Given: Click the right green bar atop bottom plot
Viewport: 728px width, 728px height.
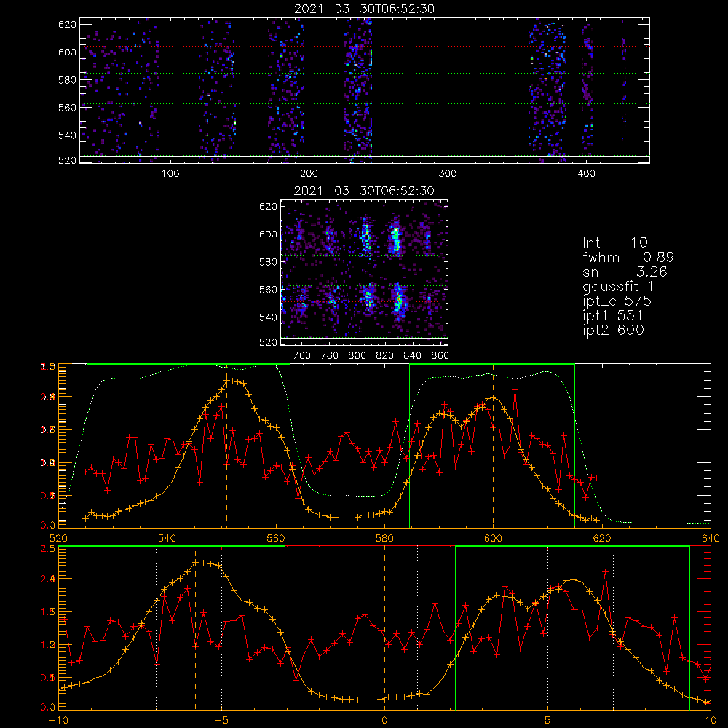Looking at the screenshot, I should pyautogui.click(x=572, y=546).
